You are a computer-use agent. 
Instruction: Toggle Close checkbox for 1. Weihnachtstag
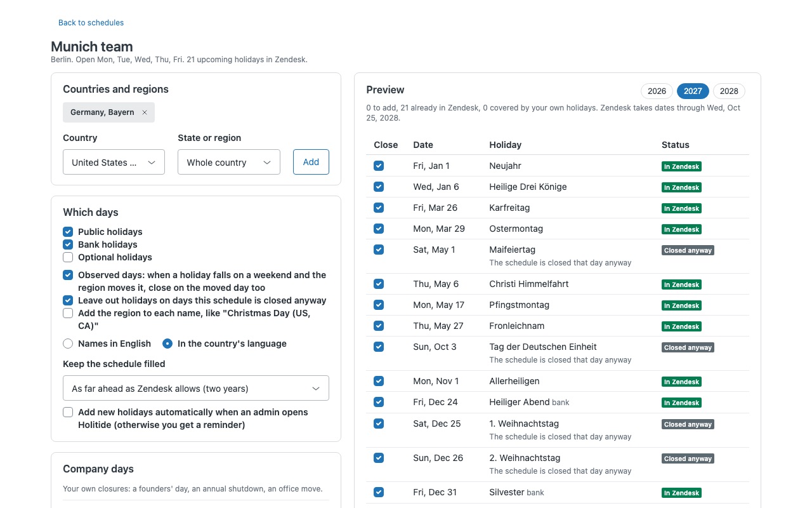[379, 424]
